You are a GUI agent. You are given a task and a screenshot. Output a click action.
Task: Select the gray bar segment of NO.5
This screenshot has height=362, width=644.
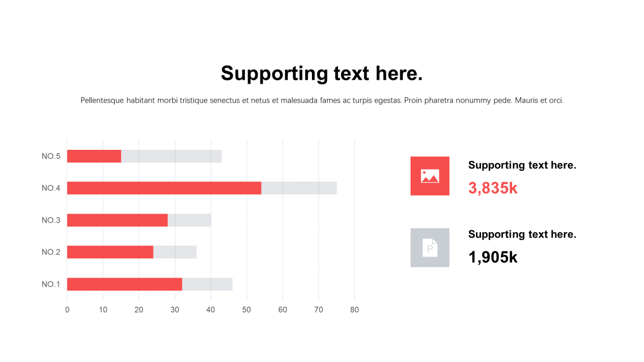171,156
